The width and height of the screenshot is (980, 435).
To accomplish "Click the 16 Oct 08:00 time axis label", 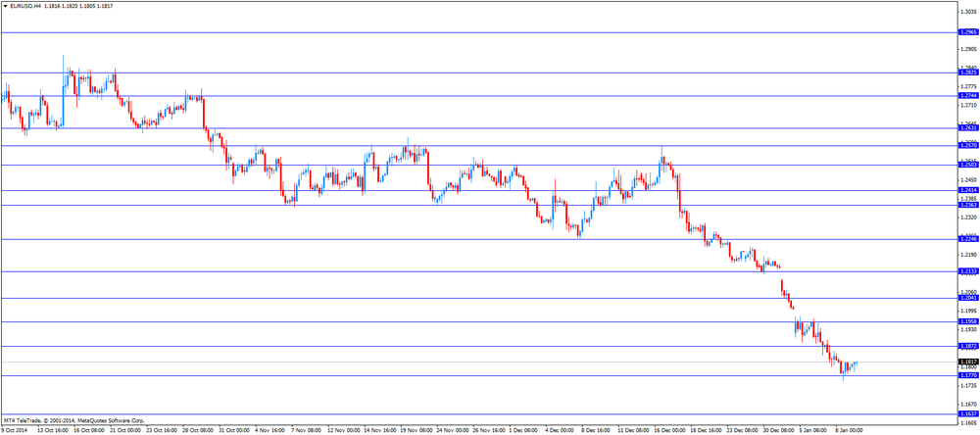I will pos(89,431).
